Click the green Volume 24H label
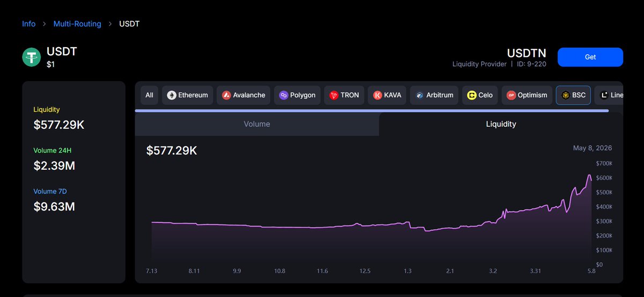 [53, 150]
